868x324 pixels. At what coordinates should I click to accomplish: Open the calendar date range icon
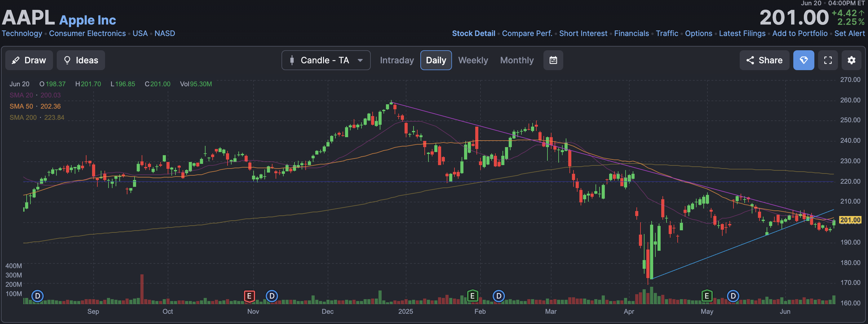(x=553, y=60)
